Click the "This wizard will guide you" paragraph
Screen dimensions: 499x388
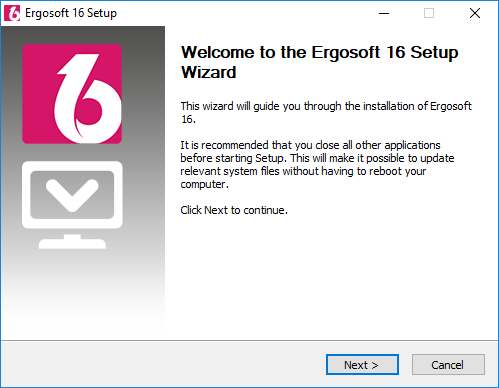click(326, 112)
